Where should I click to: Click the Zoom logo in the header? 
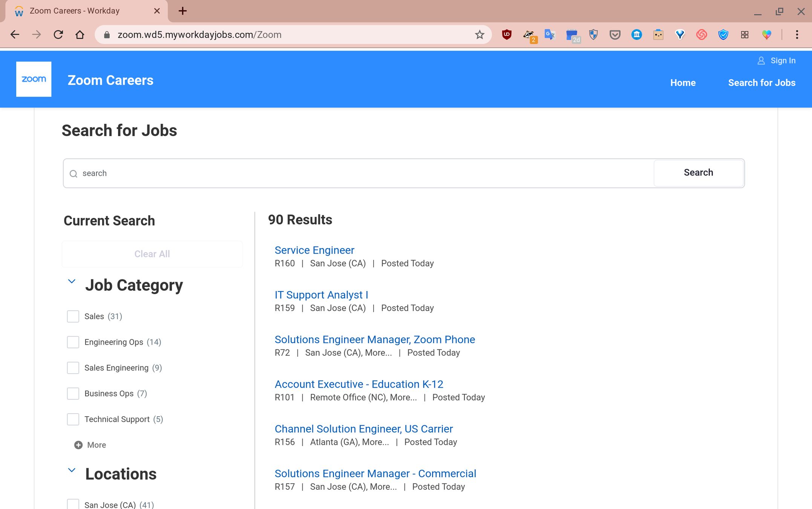[x=34, y=79]
